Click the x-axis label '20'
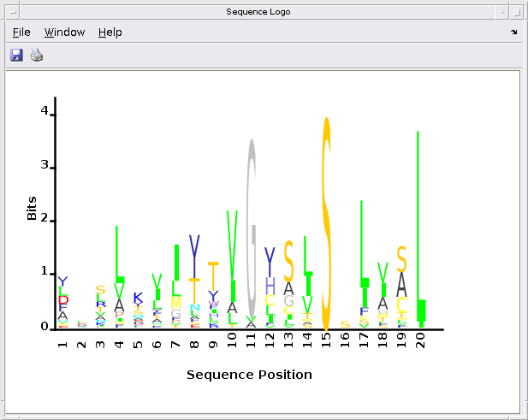This screenshot has width=528, height=420. 420,340
